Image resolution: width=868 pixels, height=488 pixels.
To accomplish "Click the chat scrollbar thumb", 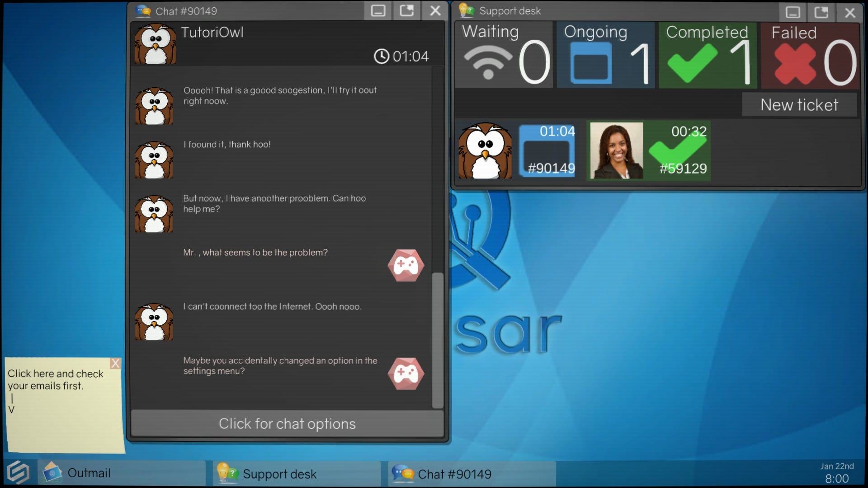I will [437, 341].
